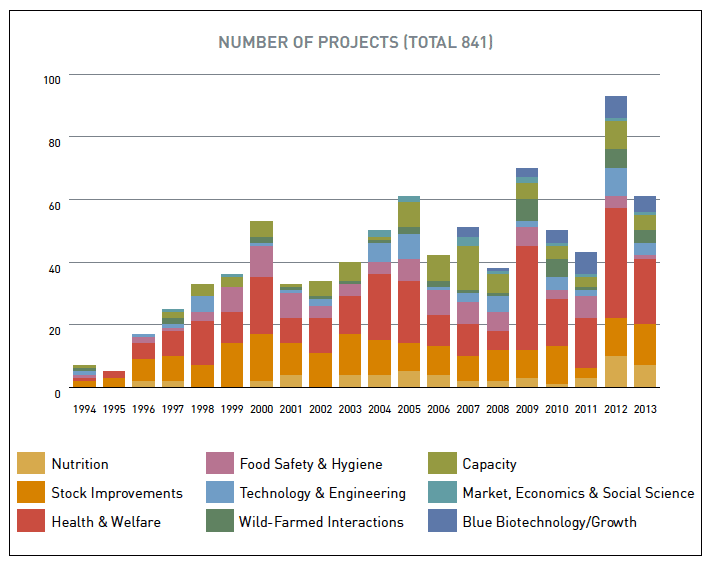The image size is (712, 566).
Task: Click the y-axis value 40
Action: click(x=54, y=269)
